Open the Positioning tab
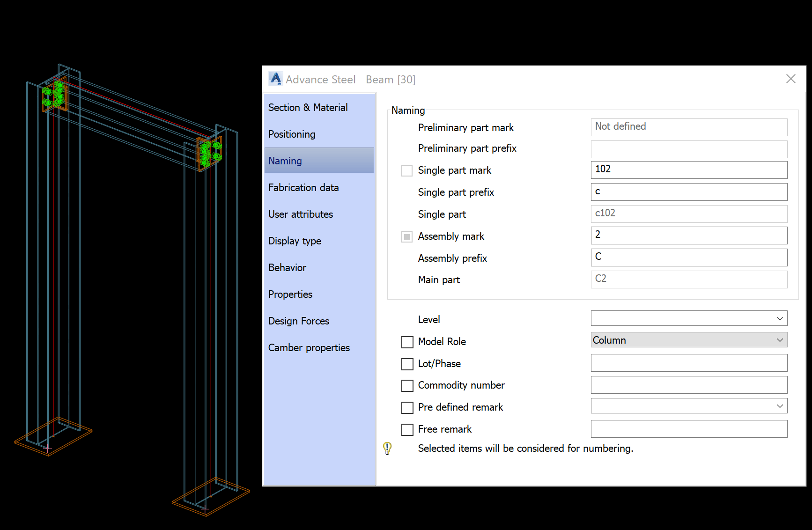Screen dimensions: 812x530 pyautogui.click(x=292, y=134)
